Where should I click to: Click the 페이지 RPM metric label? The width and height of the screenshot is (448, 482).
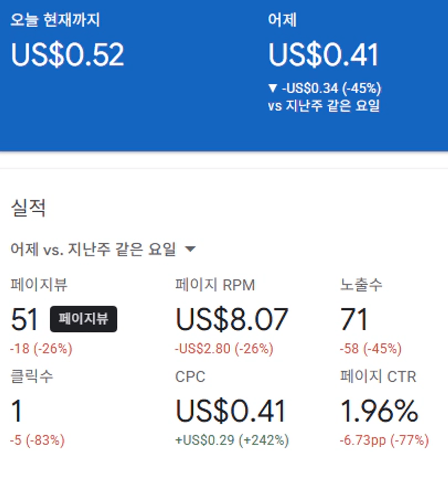click(215, 285)
